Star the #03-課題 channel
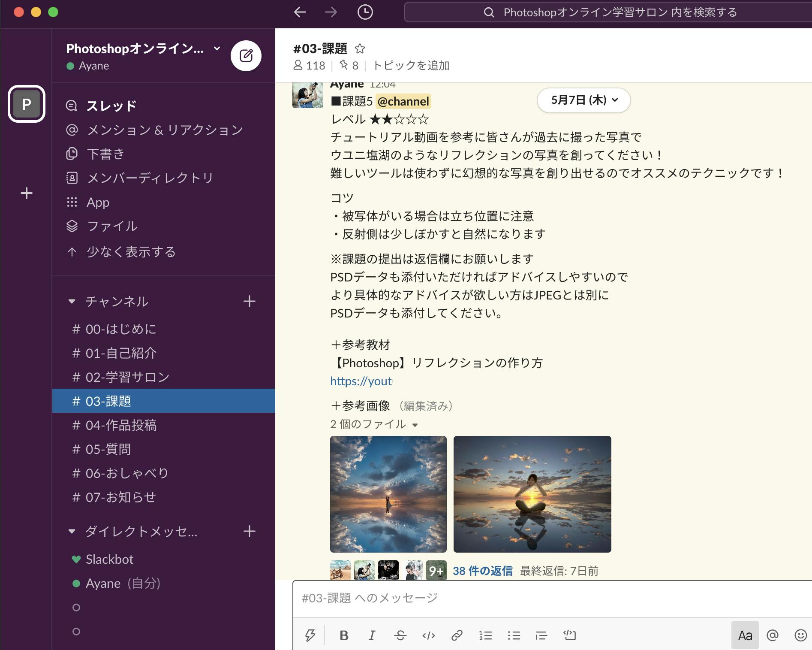 coord(360,48)
